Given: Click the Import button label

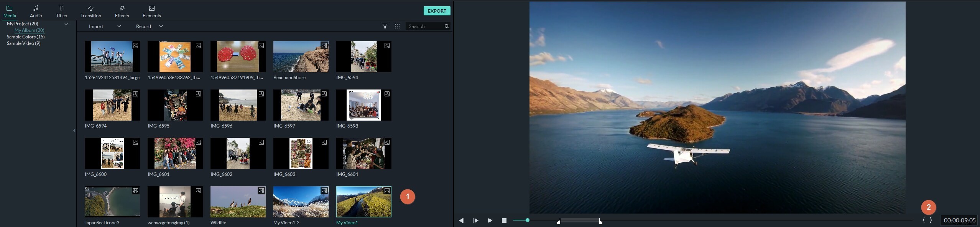Looking at the screenshot, I should 96,27.
